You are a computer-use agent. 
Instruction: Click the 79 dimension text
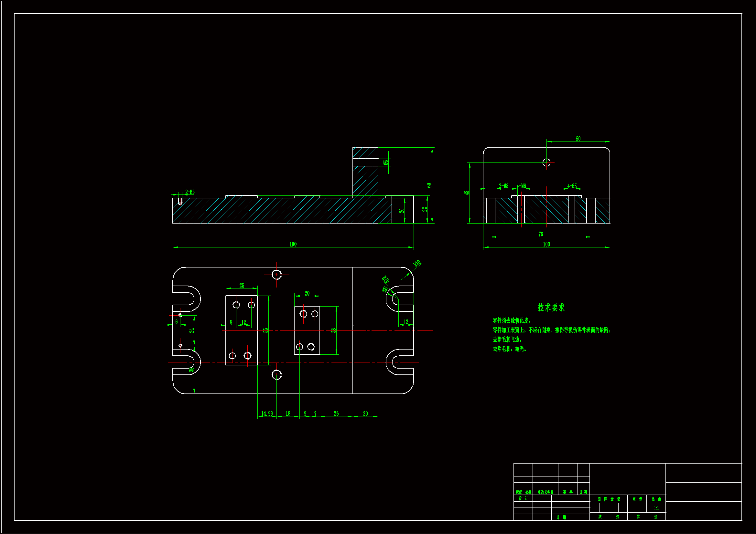541,234
